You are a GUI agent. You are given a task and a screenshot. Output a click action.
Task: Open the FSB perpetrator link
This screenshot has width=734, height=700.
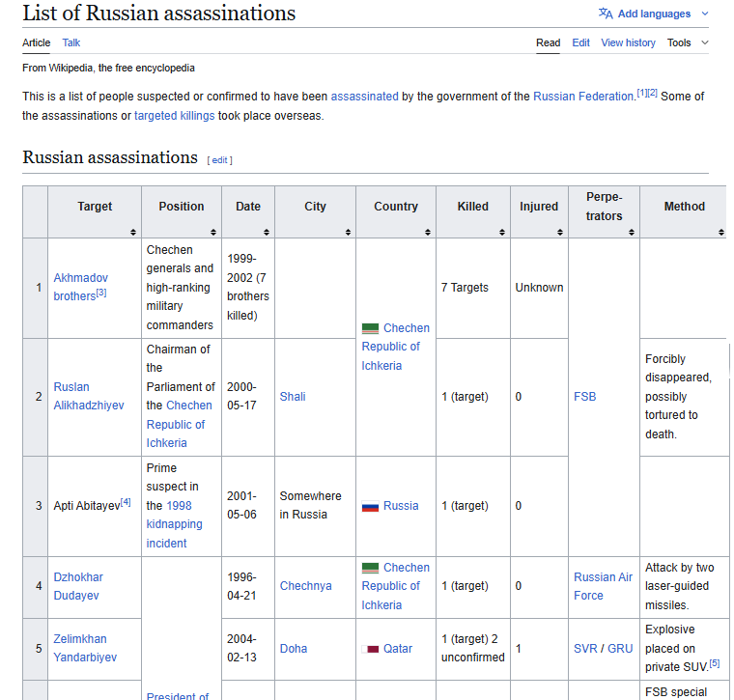[x=585, y=397]
